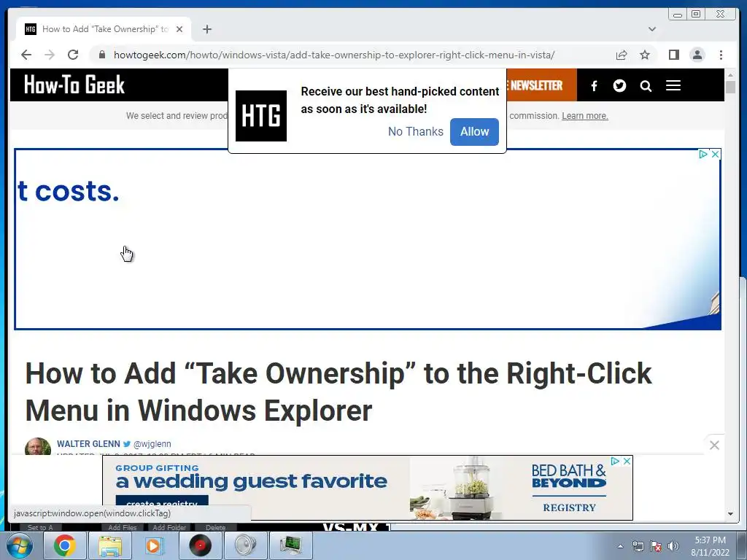Close the How to Add Take Ownership tab

(179, 29)
